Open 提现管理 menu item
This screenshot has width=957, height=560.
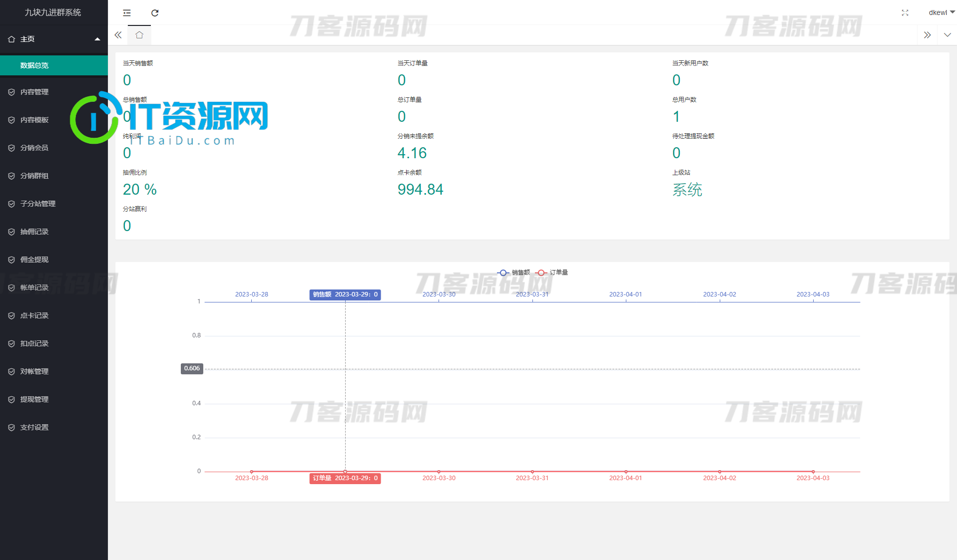[54, 399]
